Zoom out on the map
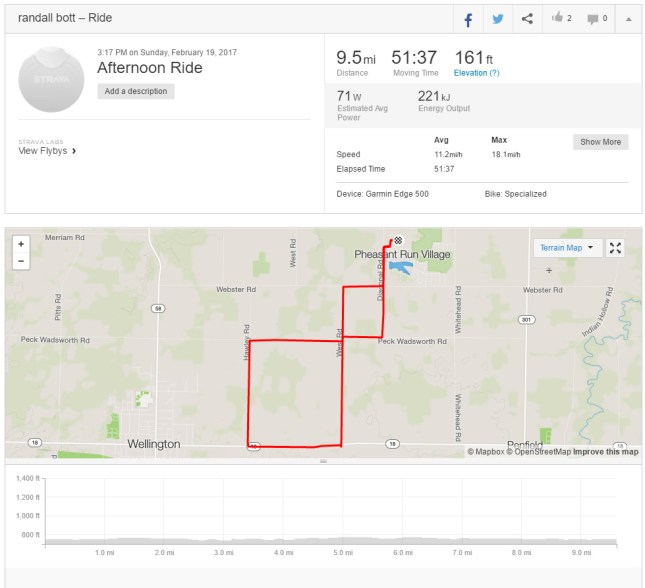 pyautogui.click(x=21, y=260)
